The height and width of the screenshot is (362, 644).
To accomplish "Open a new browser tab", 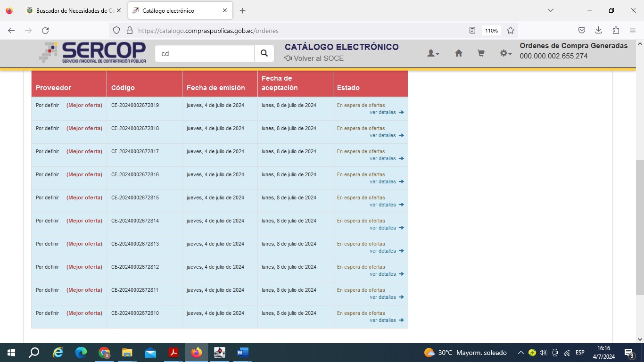I will [x=242, y=10].
